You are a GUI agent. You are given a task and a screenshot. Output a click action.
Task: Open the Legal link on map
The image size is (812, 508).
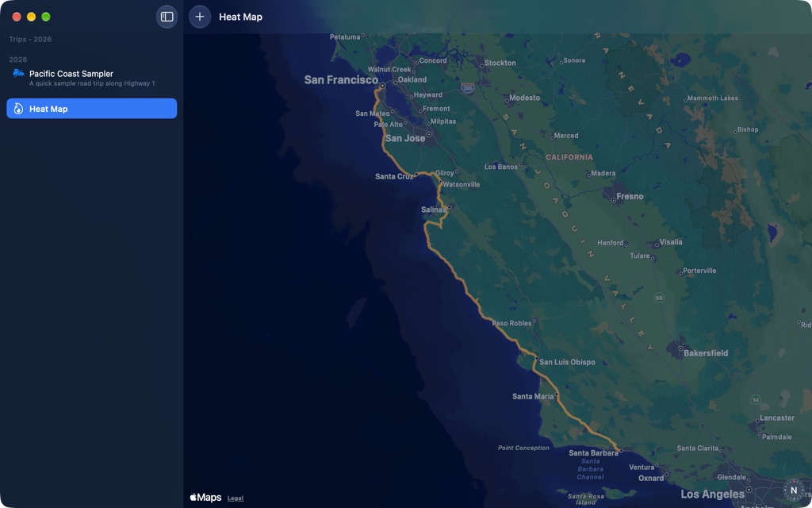coord(235,498)
